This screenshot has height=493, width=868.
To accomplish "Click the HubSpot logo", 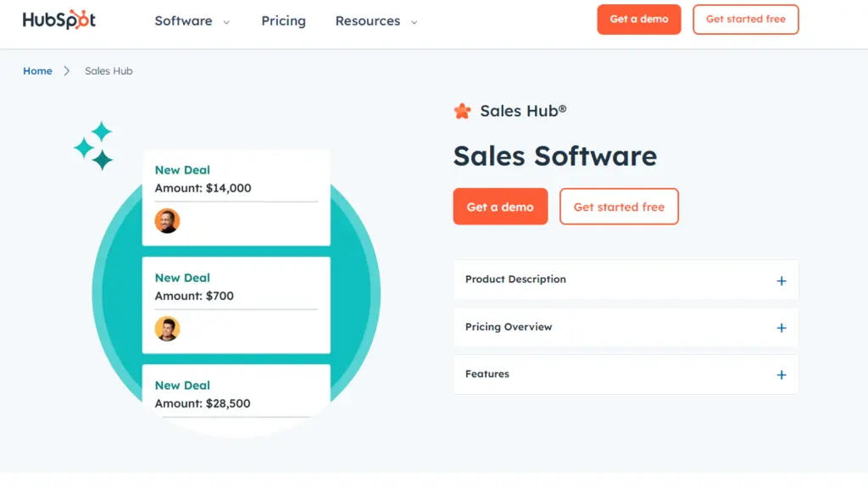I will coord(59,20).
